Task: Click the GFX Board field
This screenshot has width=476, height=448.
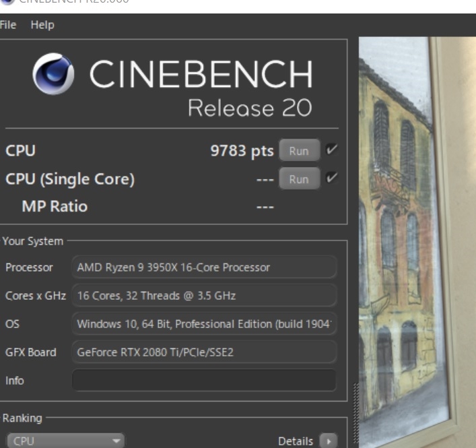Action: pos(204,352)
